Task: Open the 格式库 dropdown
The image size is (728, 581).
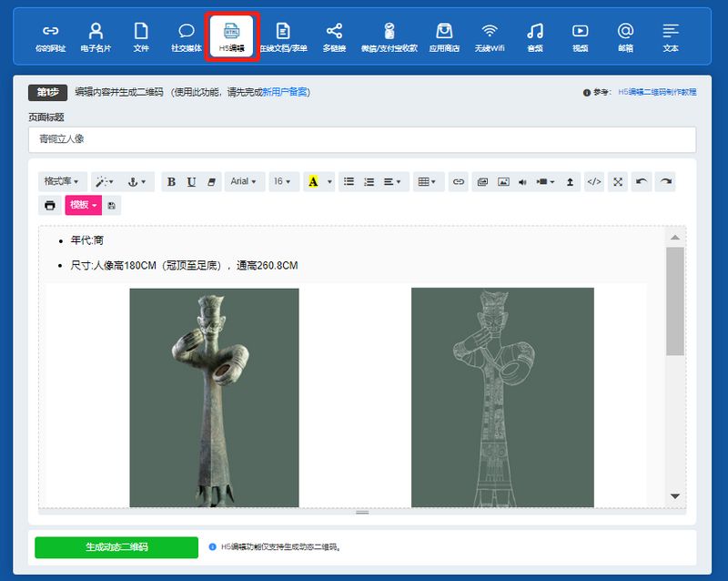Action: (64, 182)
